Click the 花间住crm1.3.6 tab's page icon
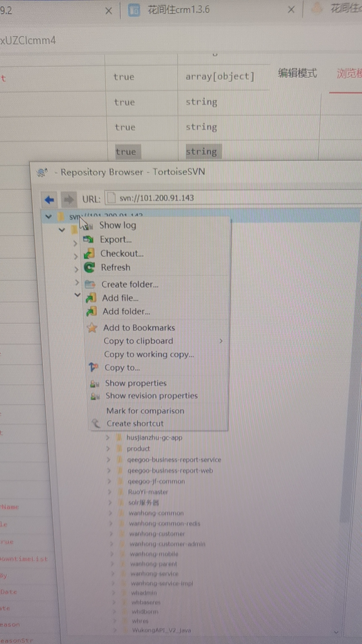Image resolution: width=362 pixels, height=644 pixels. pyautogui.click(x=134, y=10)
